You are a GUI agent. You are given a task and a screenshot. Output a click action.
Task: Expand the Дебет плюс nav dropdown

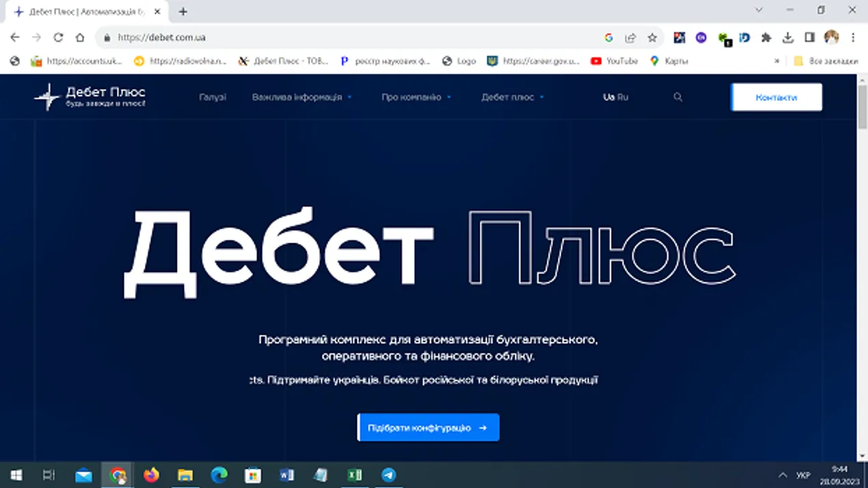click(513, 97)
